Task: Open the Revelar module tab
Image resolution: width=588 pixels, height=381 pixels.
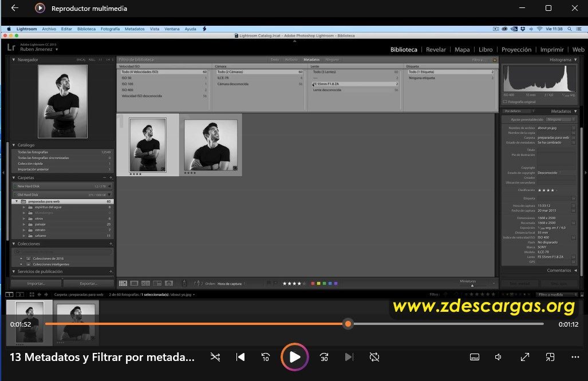Action: point(436,49)
